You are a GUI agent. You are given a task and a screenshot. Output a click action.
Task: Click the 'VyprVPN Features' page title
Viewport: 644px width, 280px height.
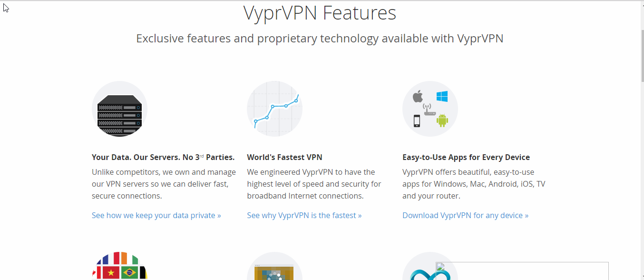click(320, 13)
